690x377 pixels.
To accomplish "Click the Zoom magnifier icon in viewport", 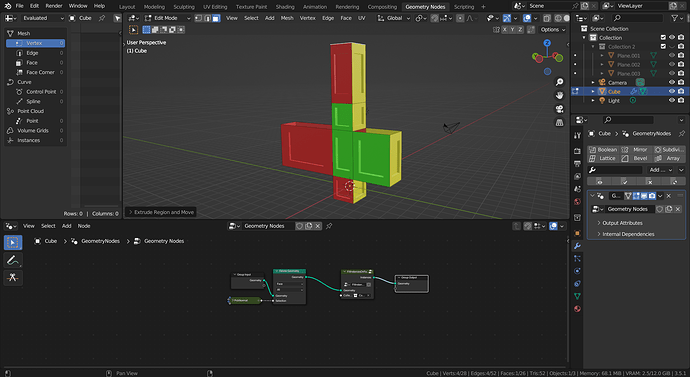I will (559, 82).
